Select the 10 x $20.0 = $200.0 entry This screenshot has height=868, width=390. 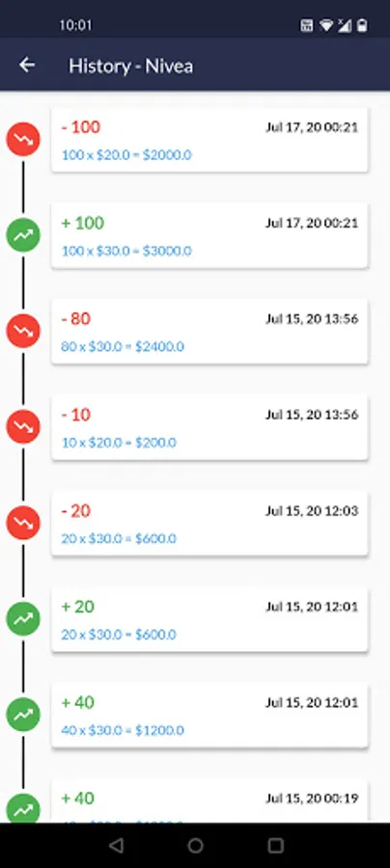tap(209, 427)
